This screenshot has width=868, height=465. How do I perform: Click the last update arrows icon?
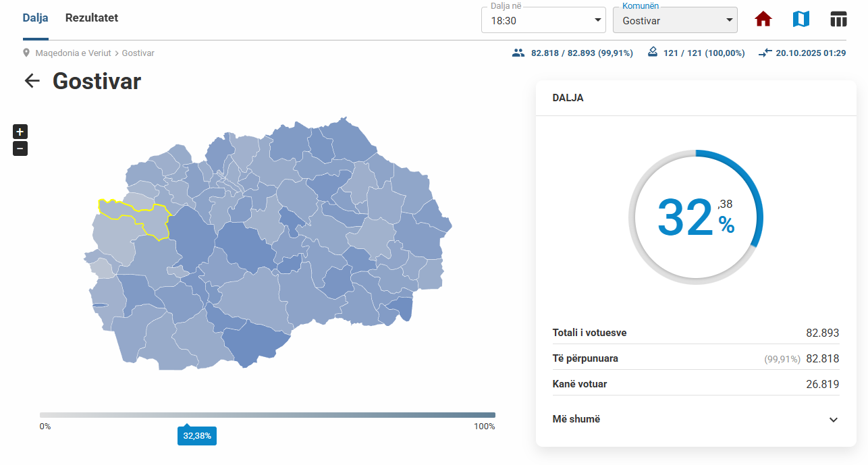click(x=765, y=53)
